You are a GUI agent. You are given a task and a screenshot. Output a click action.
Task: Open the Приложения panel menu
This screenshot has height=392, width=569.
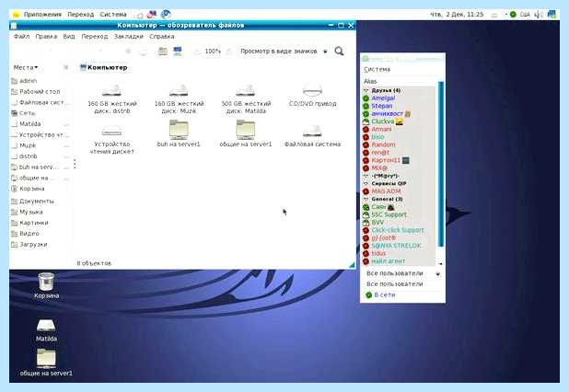point(42,15)
